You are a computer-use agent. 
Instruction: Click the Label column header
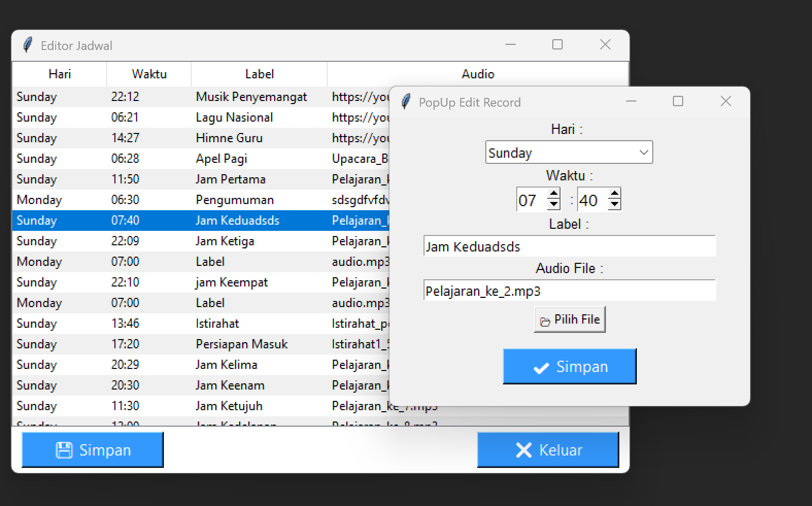point(259,74)
